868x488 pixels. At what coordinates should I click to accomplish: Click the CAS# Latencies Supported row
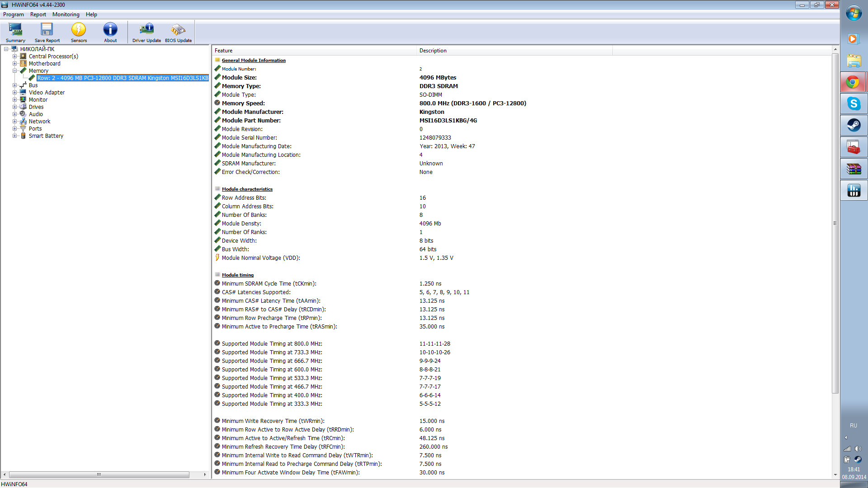click(342, 292)
